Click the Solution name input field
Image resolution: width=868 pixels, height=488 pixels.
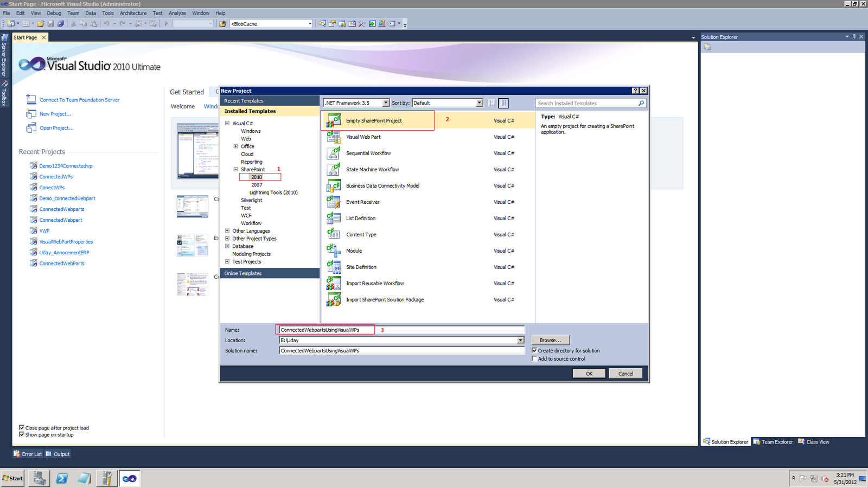coord(402,350)
